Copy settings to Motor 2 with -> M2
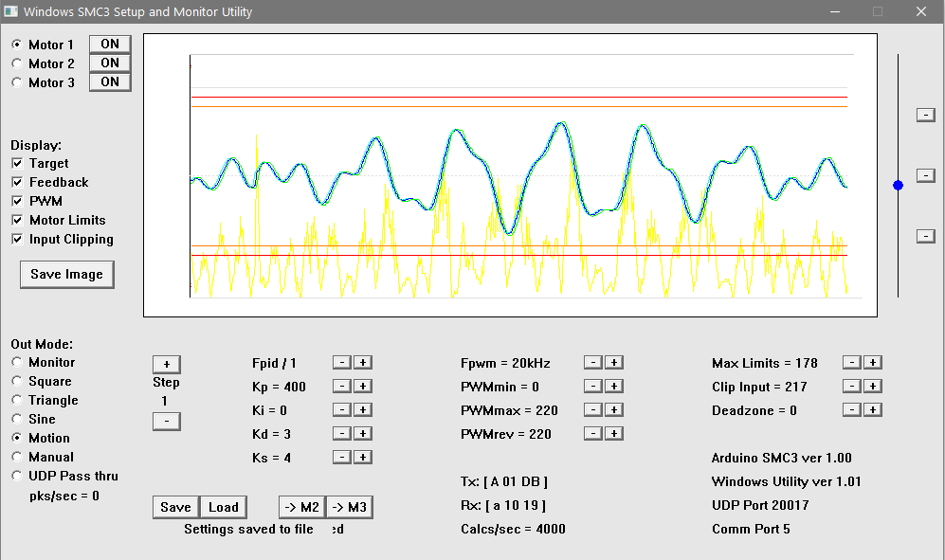 tap(300, 507)
